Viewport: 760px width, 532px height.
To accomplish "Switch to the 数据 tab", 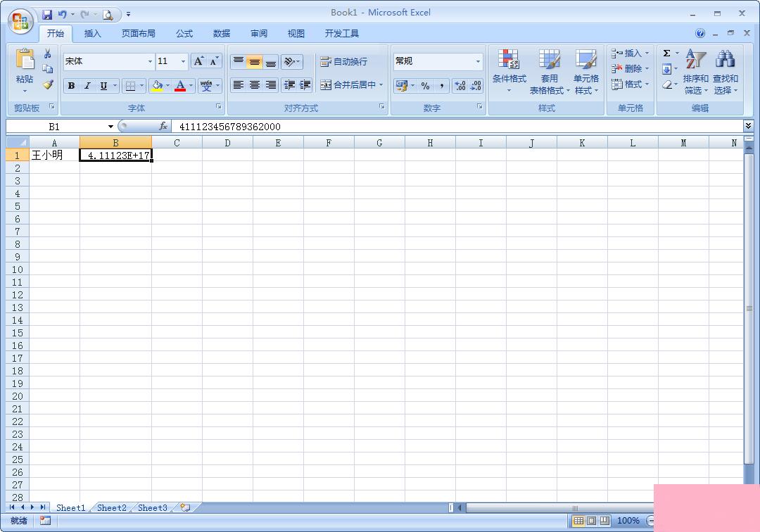I will click(222, 34).
